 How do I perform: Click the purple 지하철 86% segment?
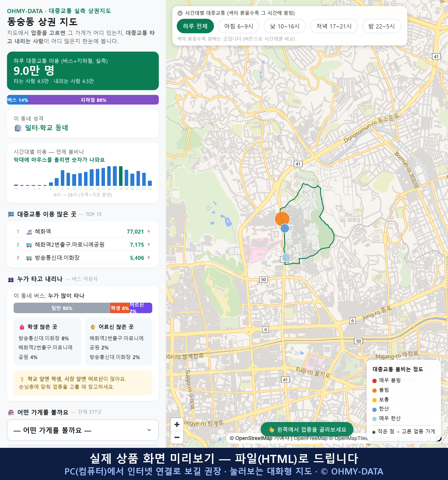point(93,100)
